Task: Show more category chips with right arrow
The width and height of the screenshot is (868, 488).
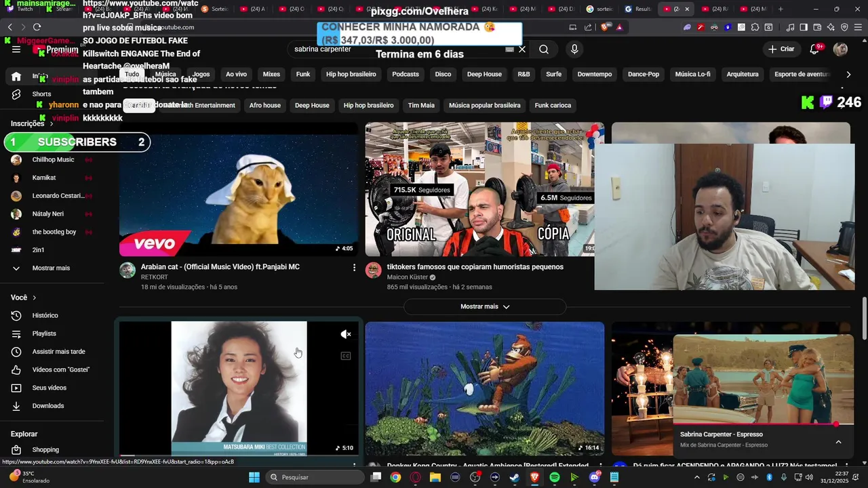Action: click(848, 75)
